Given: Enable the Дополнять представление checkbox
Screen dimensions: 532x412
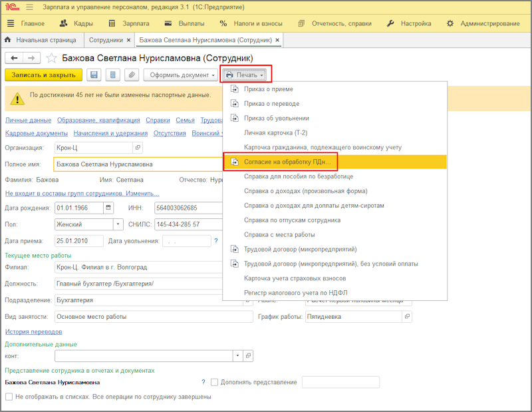Looking at the screenshot, I should [x=214, y=382].
